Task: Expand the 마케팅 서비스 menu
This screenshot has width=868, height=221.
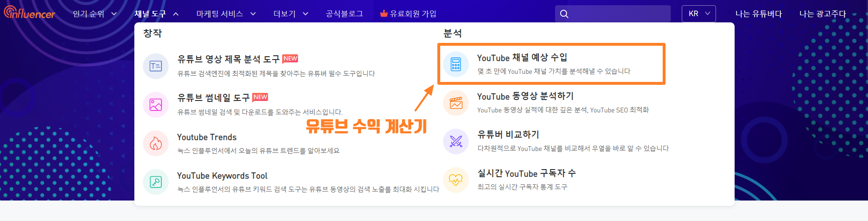Action: [226, 14]
